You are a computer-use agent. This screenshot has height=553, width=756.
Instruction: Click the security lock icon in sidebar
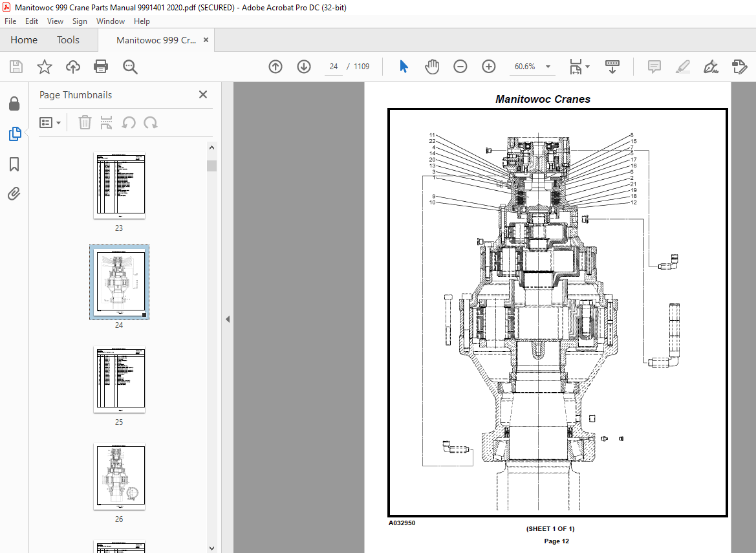(x=14, y=103)
